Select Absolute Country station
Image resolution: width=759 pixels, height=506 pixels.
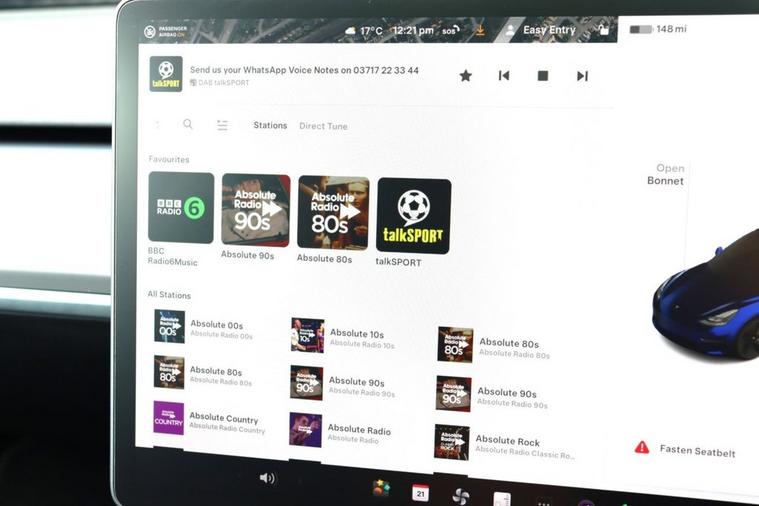click(210, 419)
